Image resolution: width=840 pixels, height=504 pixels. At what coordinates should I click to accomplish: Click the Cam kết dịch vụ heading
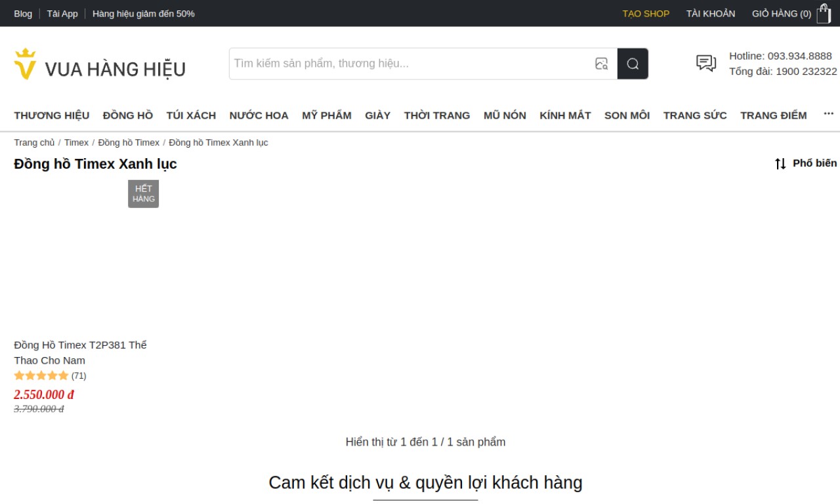(x=425, y=483)
